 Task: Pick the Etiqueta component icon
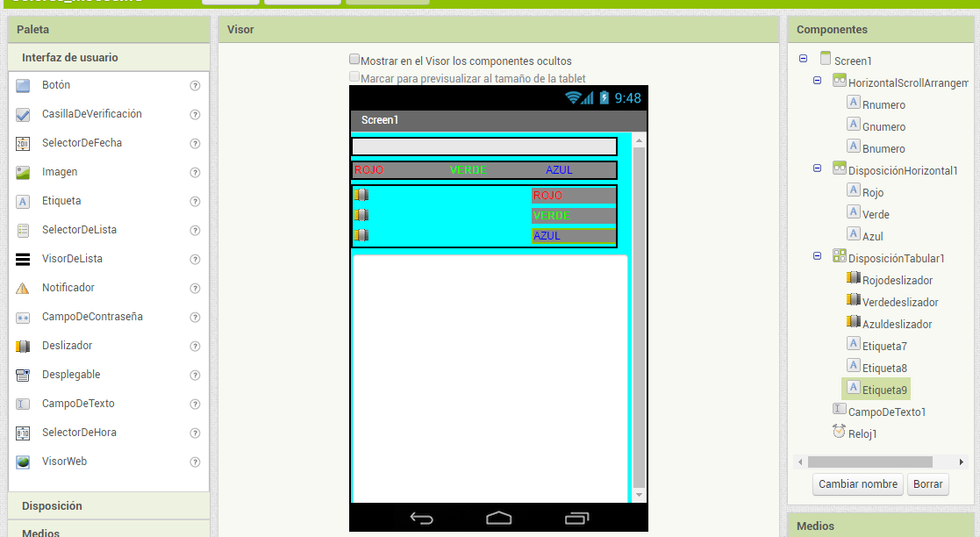click(x=22, y=201)
